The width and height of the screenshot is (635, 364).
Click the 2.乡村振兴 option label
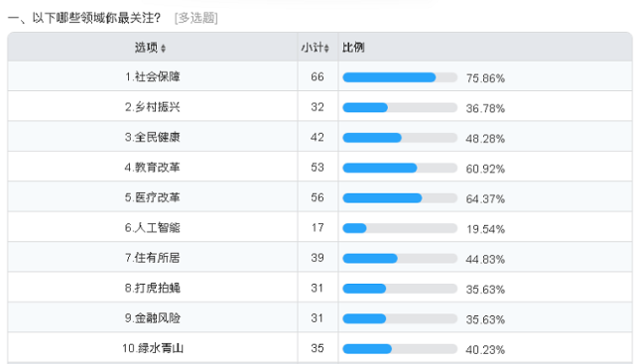(152, 107)
